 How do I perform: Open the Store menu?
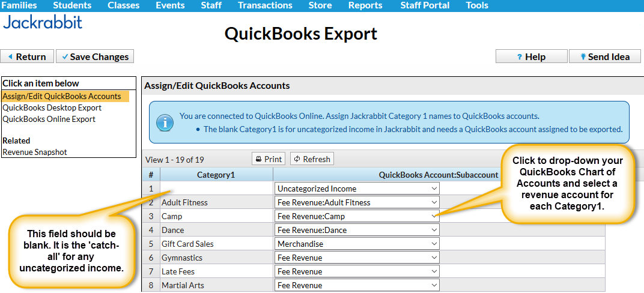tap(320, 5)
